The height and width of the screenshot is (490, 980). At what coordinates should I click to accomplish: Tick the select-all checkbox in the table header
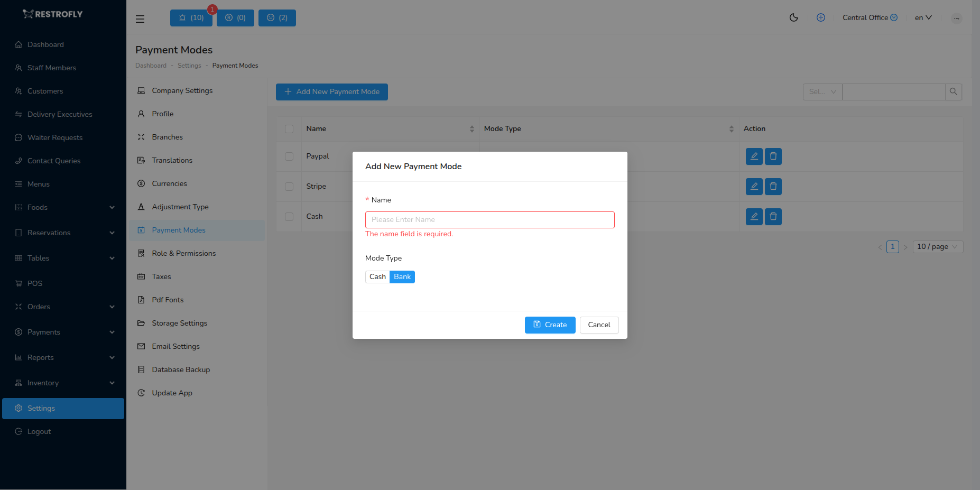point(289,128)
